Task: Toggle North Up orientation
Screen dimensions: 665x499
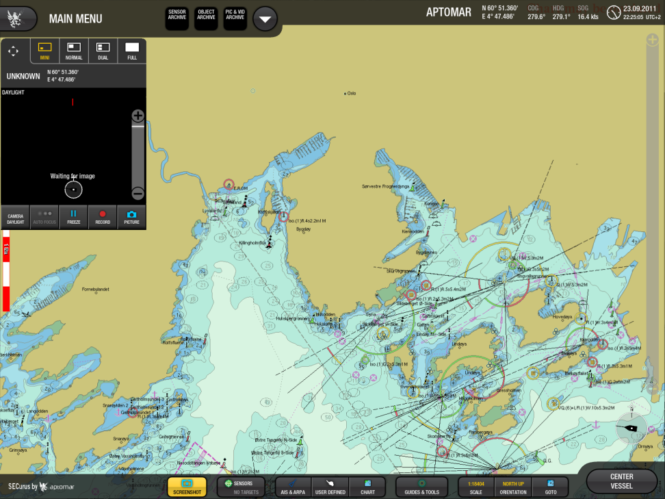Action: tap(513, 487)
